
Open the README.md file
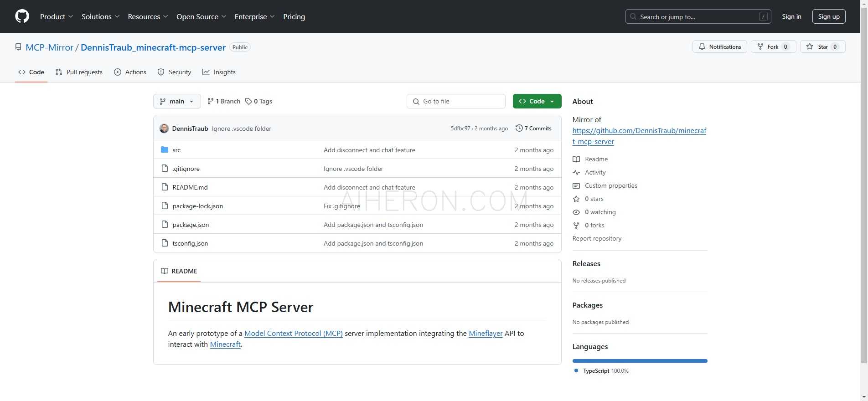190,187
